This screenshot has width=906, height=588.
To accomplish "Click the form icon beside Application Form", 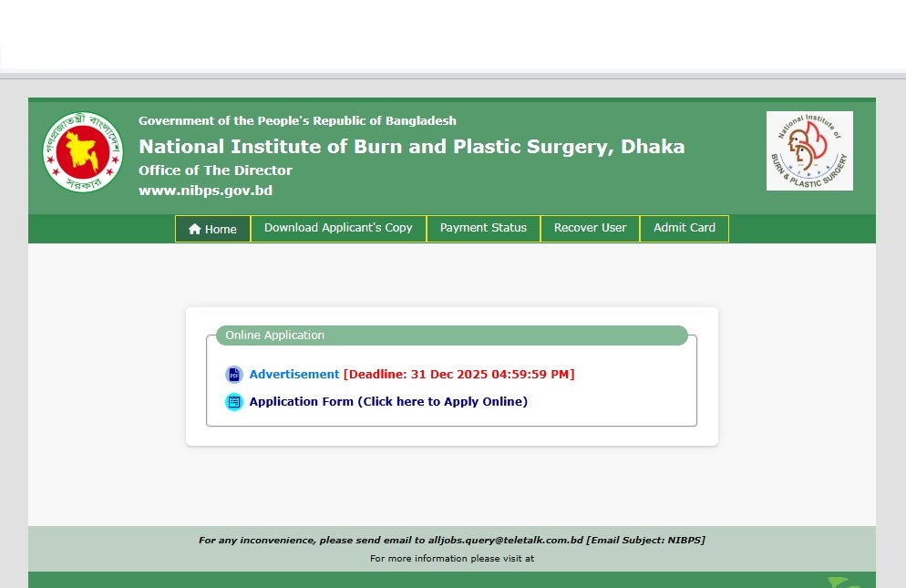I will click(x=234, y=402).
